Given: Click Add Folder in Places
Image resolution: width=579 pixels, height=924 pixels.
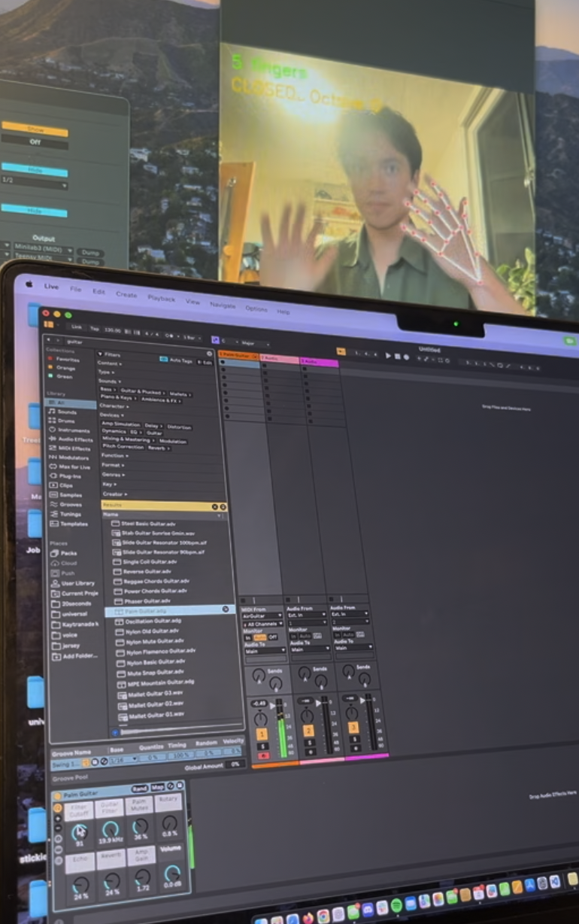Looking at the screenshot, I should click(74, 655).
